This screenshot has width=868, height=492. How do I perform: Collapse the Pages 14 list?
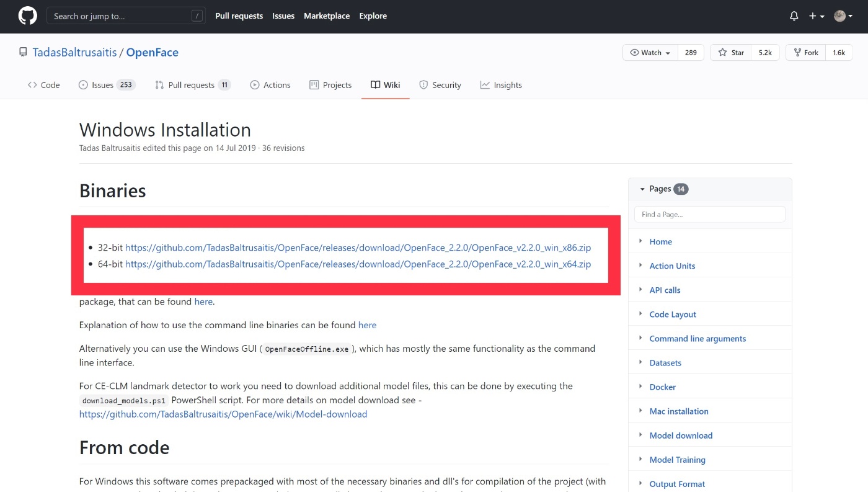664,189
